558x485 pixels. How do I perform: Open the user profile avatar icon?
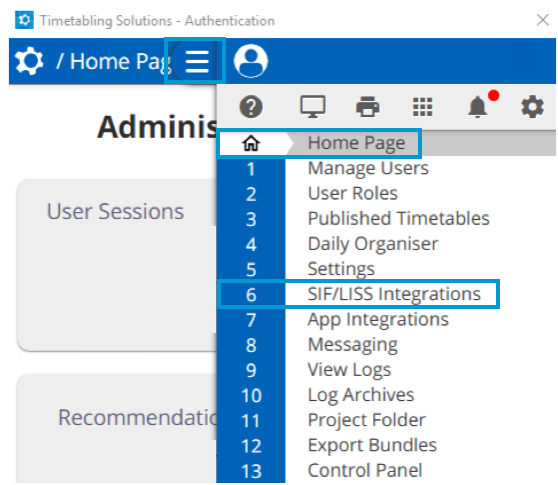pos(251,61)
